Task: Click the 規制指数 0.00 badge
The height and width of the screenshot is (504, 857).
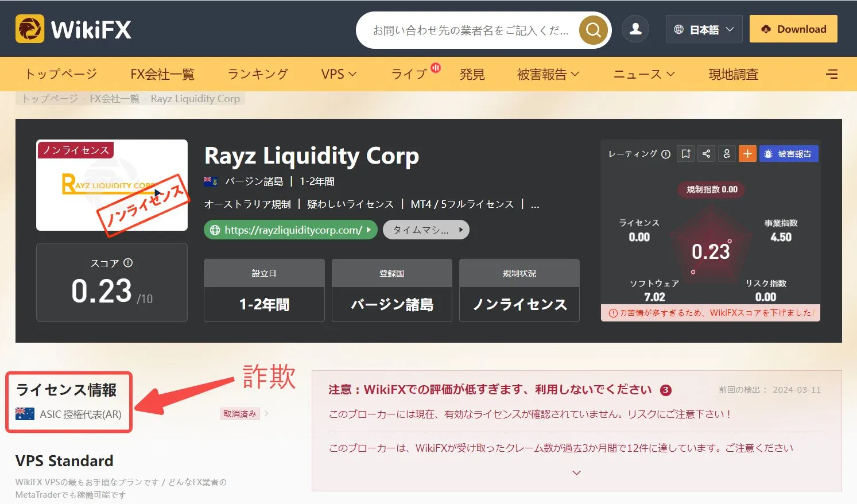Action: [712, 189]
